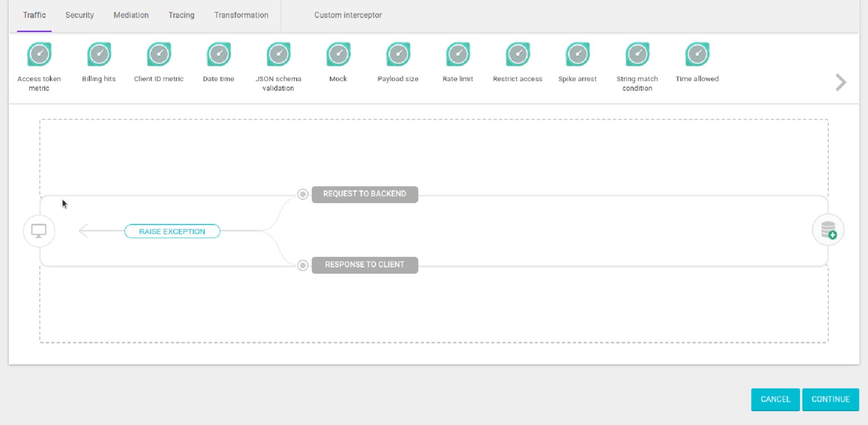Toggle the Request to Backend flow node
868x425 pixels.
pyautogui.click(x=303, y=194)
